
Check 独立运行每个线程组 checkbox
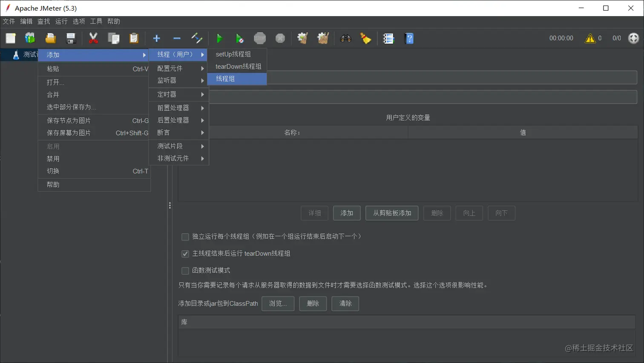pyautogui.click(x=185, y=237)
